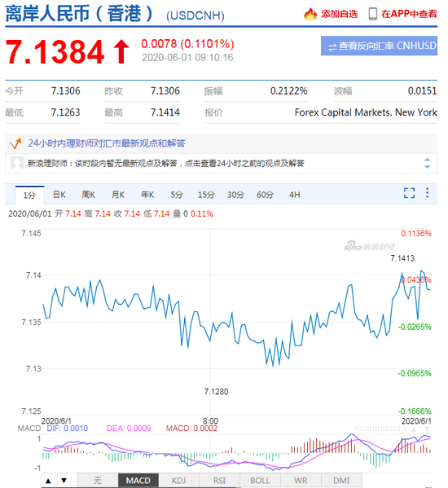Switch to the 60分 tab

pos(265,195)
